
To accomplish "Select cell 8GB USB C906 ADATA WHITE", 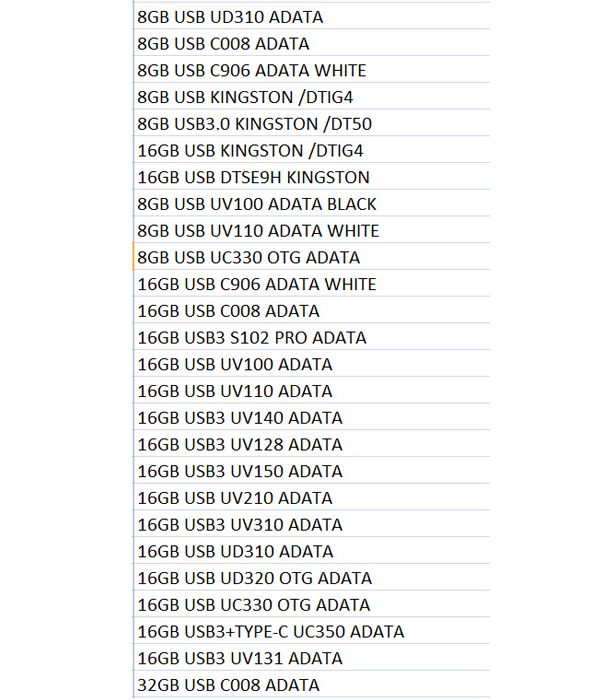I will [x=312, y=70].
